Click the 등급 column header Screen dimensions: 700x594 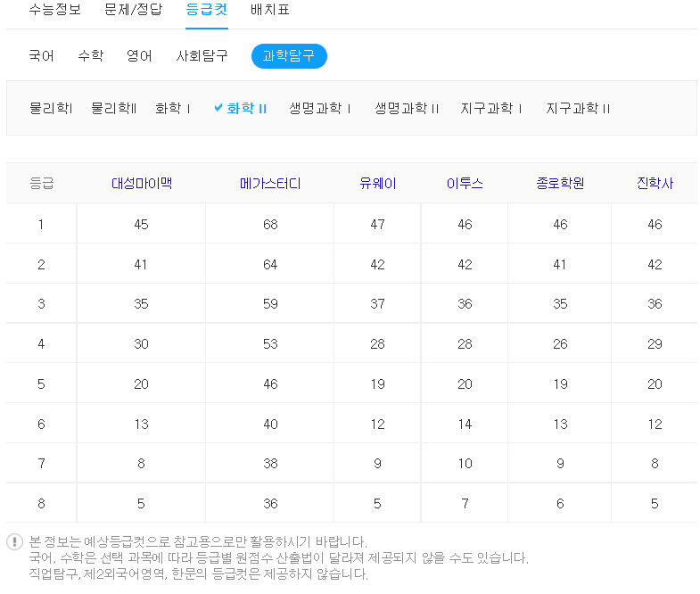(x=42, y=183)
